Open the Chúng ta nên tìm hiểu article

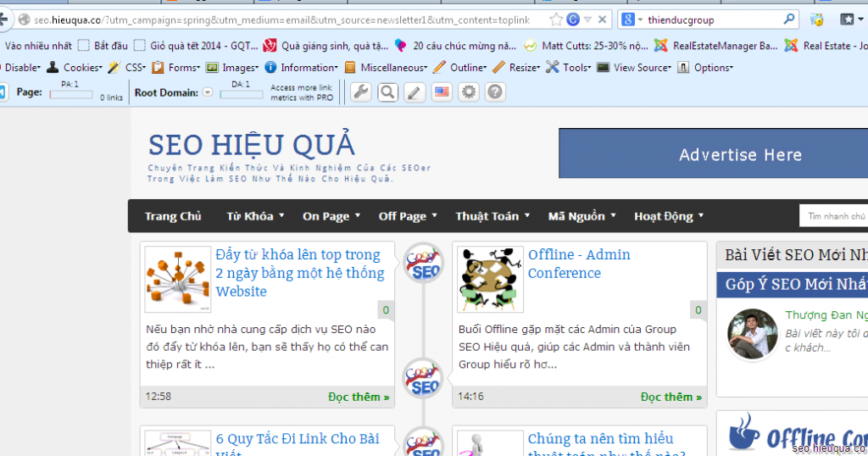(x=605, y=444)
